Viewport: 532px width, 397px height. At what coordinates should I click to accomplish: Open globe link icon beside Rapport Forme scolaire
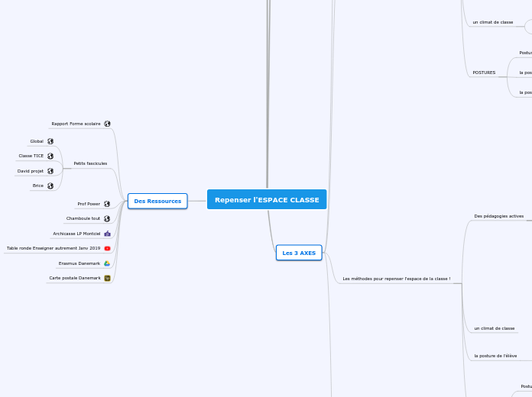[x=107, y=124]
